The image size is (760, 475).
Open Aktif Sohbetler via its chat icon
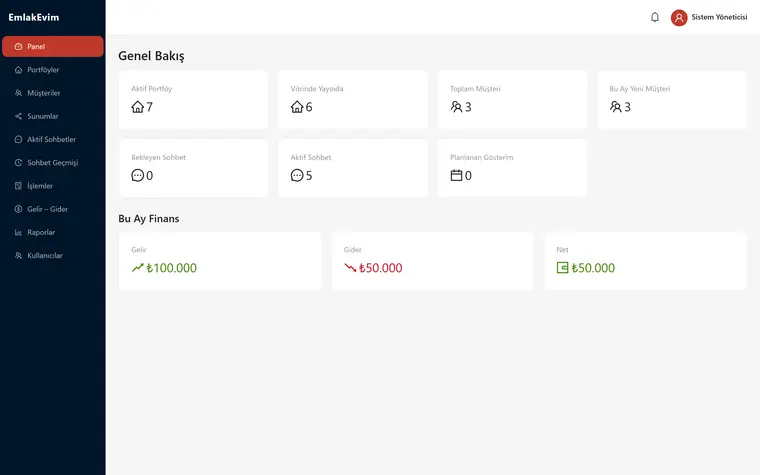tap(18, 140)
